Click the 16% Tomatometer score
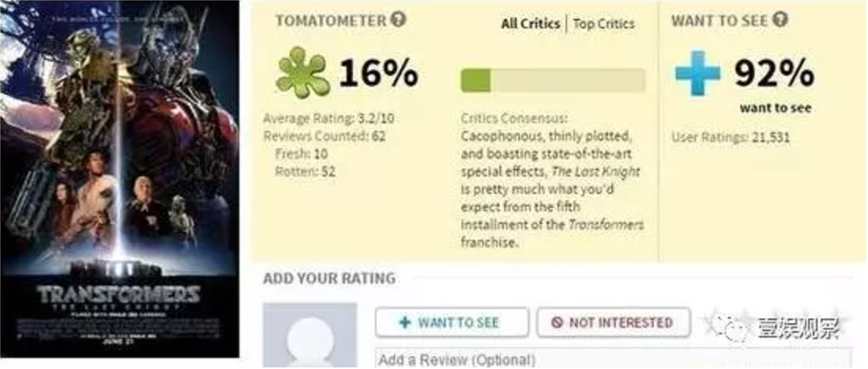This screenshot has width=868, height=369. 378,73
